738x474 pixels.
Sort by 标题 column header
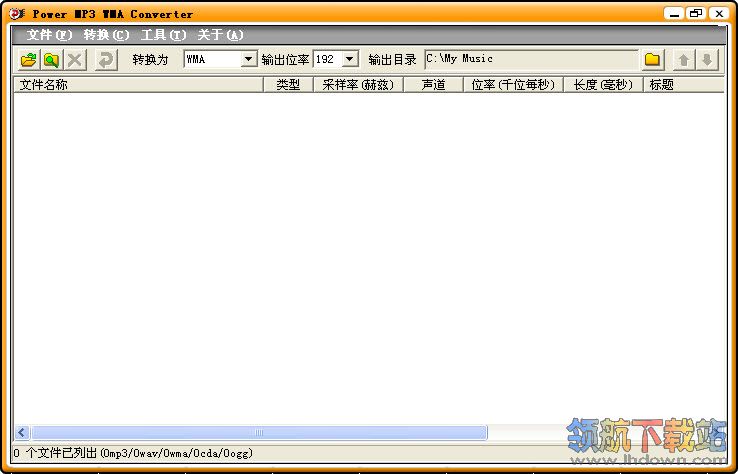(684, 85)
